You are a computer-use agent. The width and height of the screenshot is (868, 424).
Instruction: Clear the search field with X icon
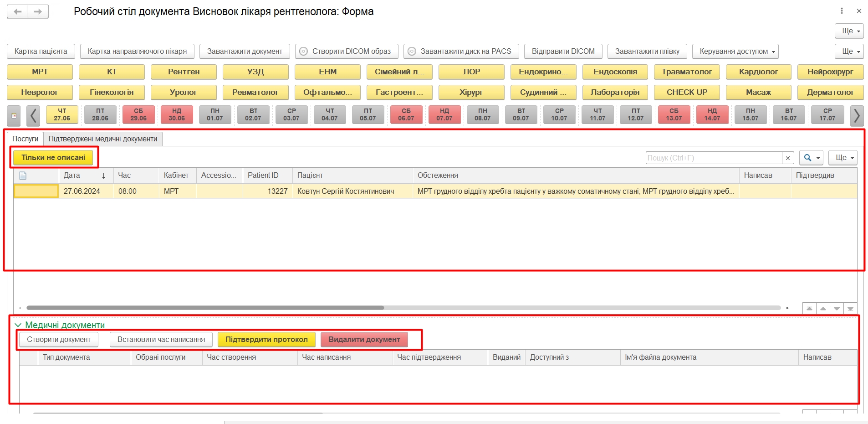coord(788,158)
